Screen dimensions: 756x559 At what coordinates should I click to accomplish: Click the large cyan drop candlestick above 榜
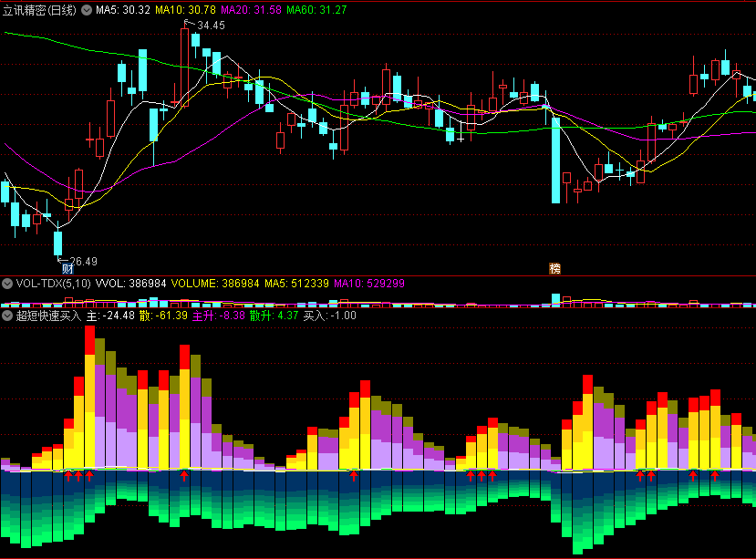555,160
